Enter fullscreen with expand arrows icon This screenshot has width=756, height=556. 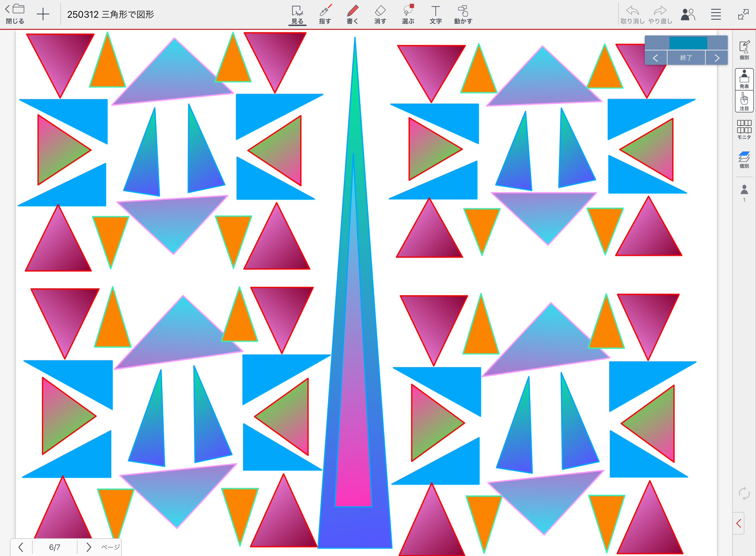pos(743,14)
